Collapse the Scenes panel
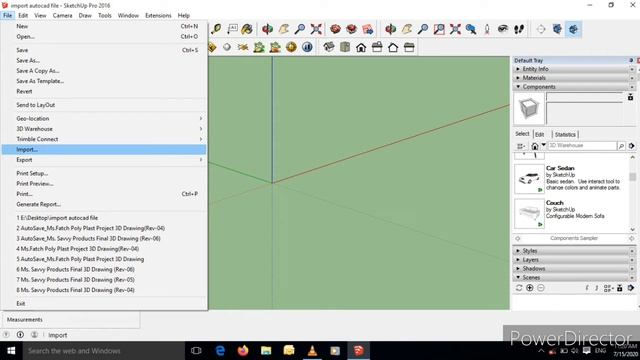 tap(573, 278)
